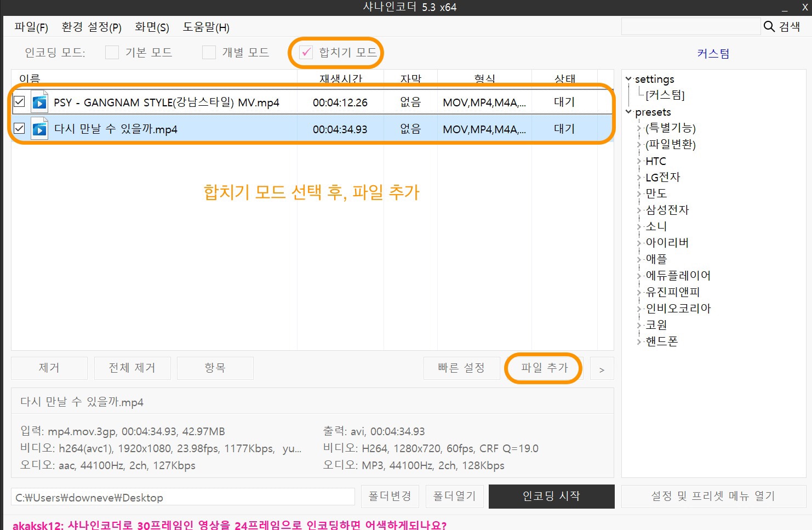Expand the 애플 preset group
812x530 pixels.
(x=639, y=260)
